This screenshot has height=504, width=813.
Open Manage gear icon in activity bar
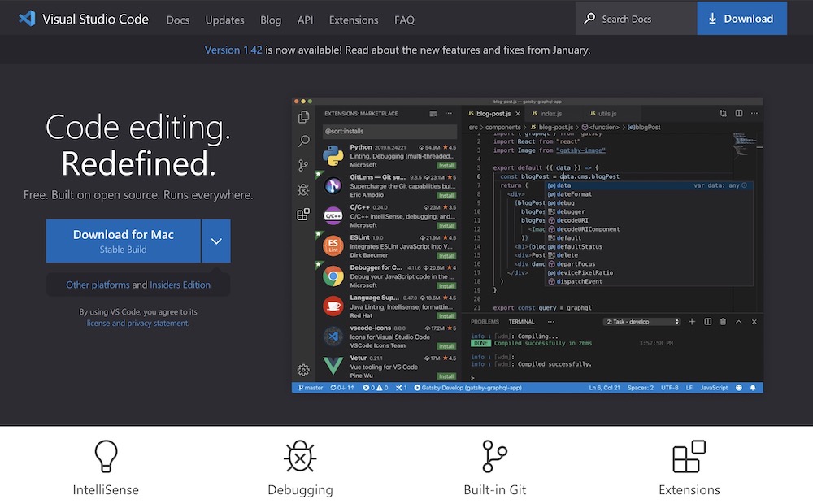pos(303,370)
